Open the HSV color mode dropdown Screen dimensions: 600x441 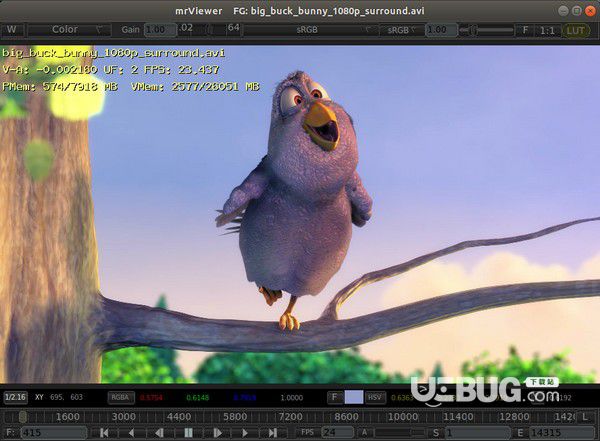(x=375, y=397)
